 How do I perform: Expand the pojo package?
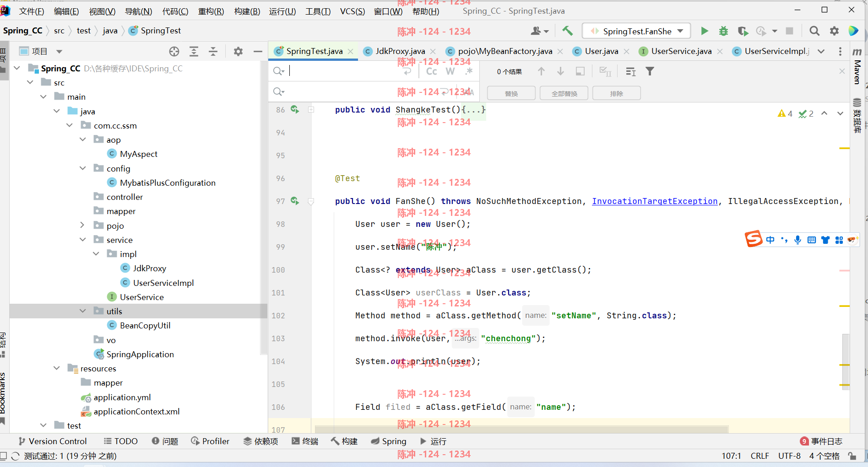pos(83,225)
